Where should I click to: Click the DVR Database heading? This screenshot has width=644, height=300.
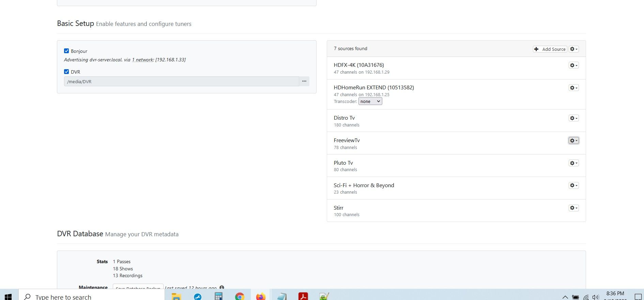(80, 234)
